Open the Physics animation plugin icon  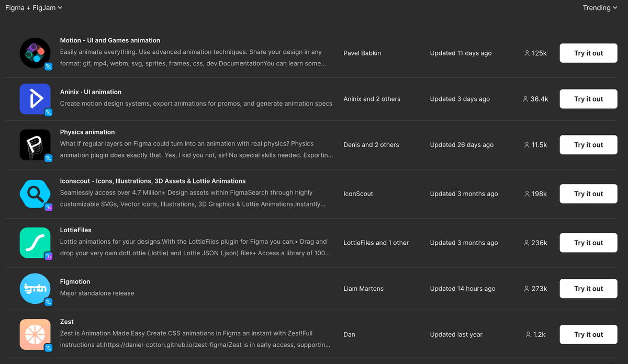click(35, 145)
